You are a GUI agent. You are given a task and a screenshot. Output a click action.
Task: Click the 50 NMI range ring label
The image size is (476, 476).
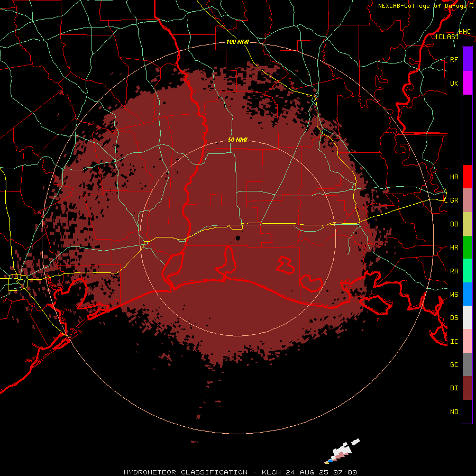point(237,140)
